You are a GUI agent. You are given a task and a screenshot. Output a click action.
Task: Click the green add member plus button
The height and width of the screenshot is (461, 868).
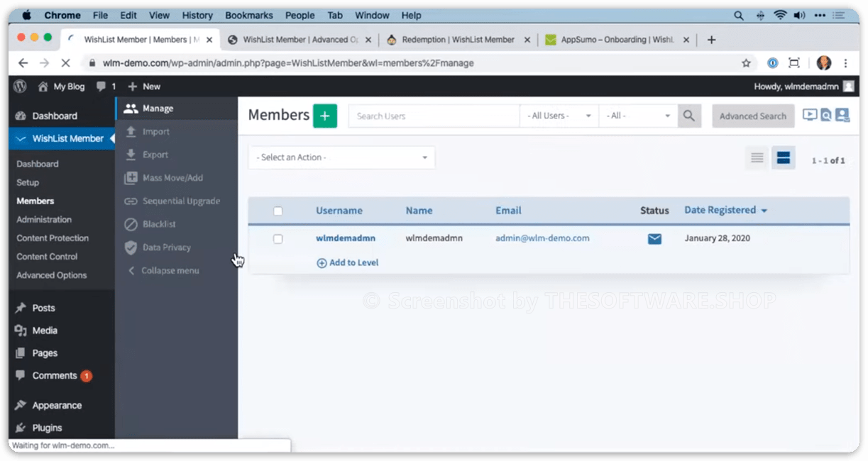[x=325, y=116]
